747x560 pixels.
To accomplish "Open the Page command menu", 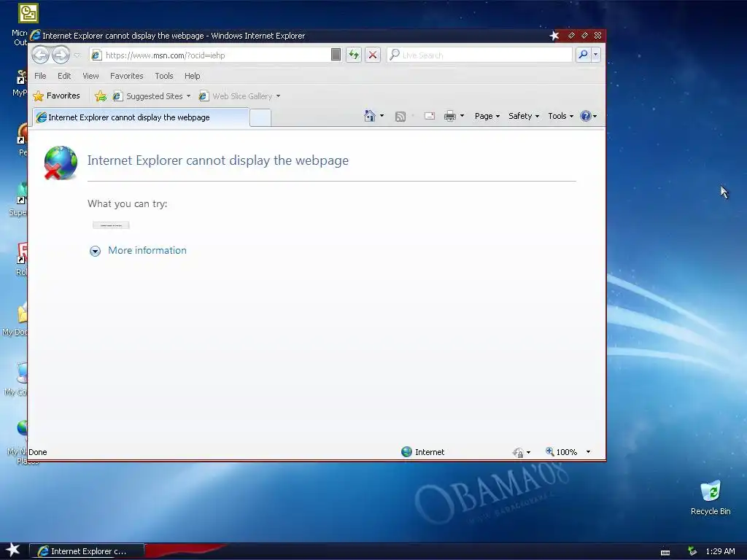I will tap(487, 116).
